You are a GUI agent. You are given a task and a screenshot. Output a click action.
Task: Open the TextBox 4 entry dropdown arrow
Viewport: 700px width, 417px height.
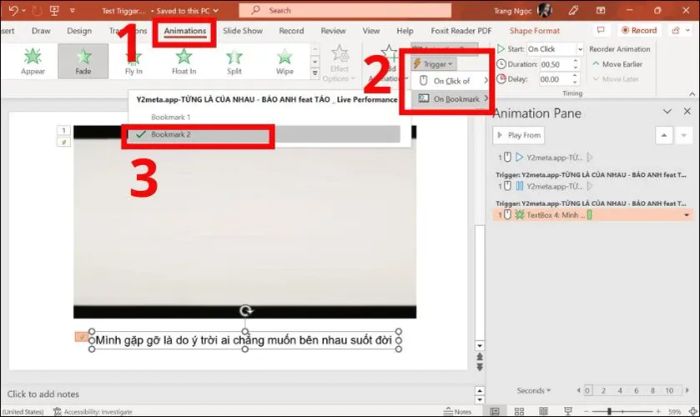click(x=687, y=215)
